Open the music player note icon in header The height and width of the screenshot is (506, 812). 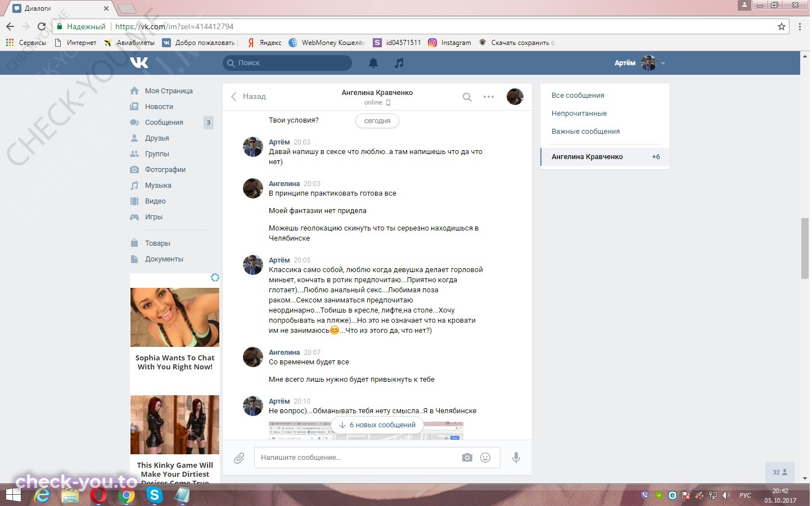pos(399,63)
